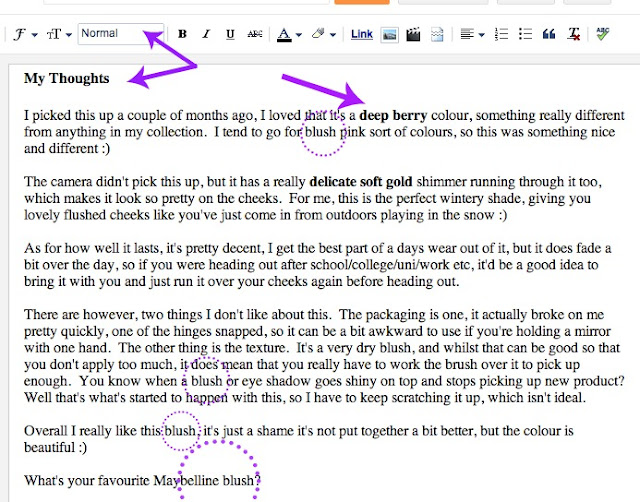Open the text alignment tool

[x=467, y=34]
